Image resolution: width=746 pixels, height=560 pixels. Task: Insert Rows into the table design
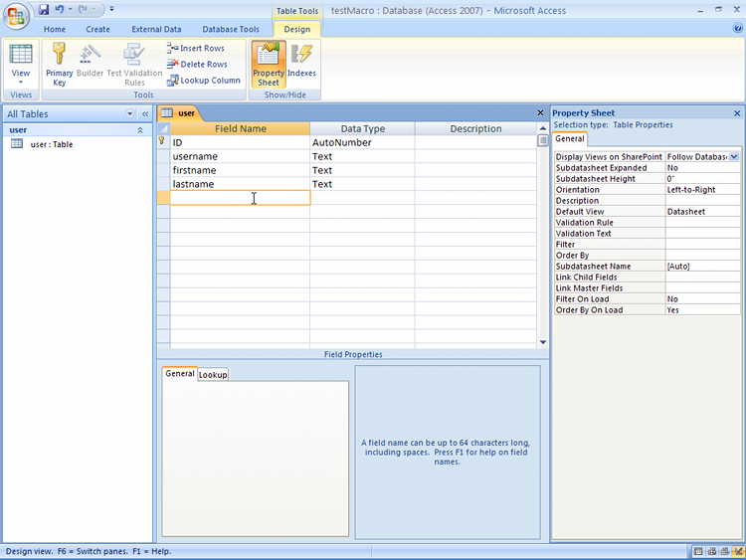[x=196, y=48]
